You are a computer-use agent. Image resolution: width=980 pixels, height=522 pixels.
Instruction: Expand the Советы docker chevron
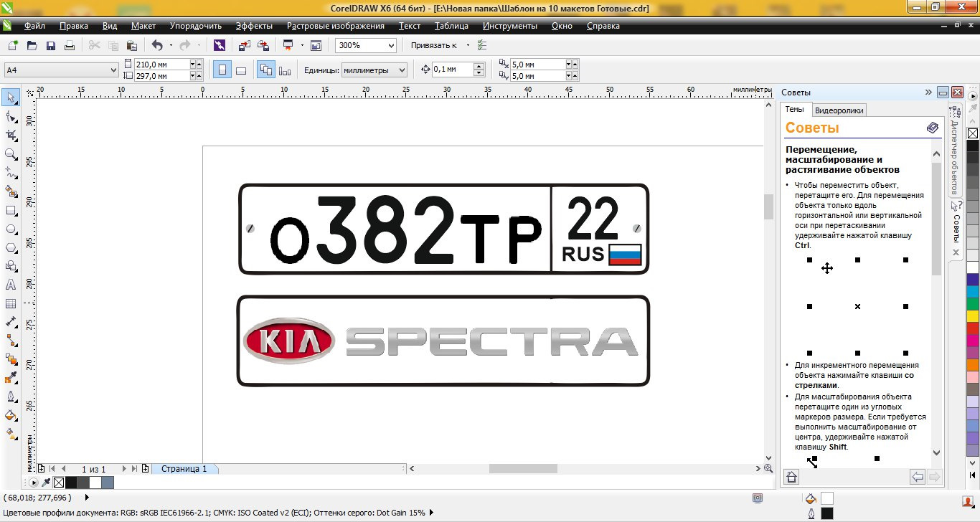pos(928,92)
